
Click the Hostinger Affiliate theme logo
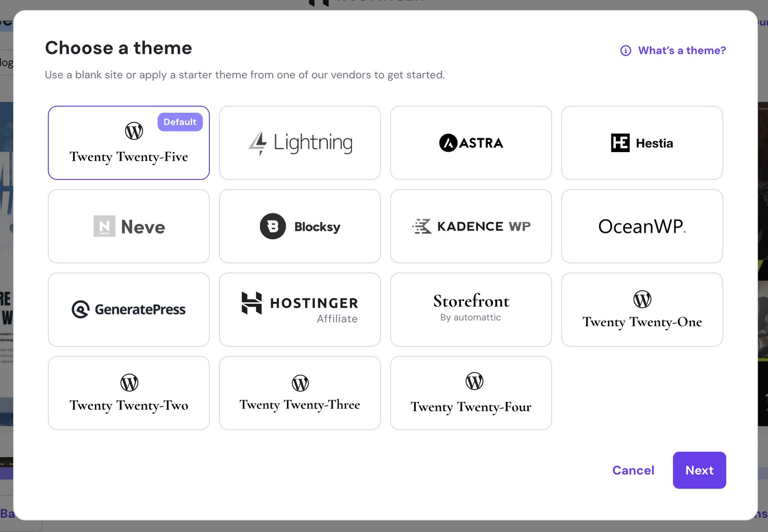click(x=300, y=309)
